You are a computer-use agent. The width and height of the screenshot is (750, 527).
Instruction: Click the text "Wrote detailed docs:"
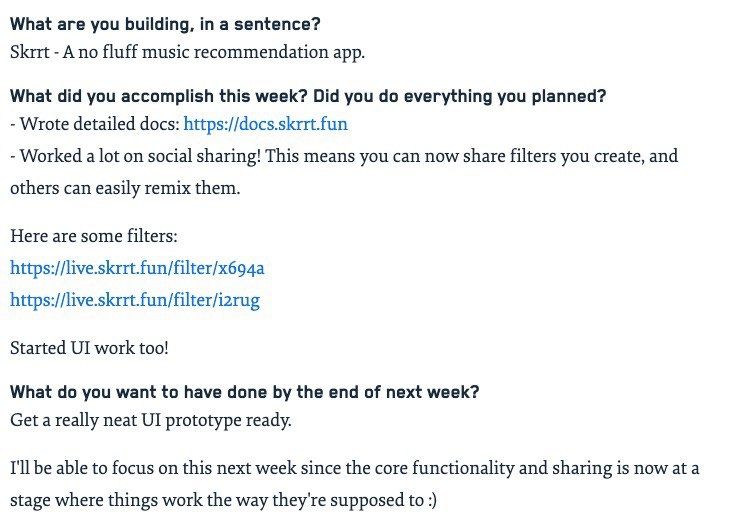[94, 124]
